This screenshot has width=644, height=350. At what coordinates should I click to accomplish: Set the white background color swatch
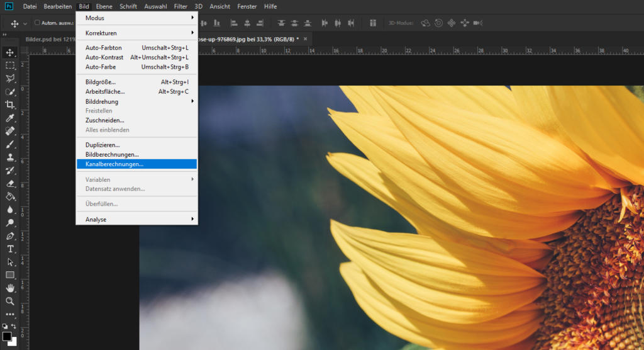tap(14, 342)
